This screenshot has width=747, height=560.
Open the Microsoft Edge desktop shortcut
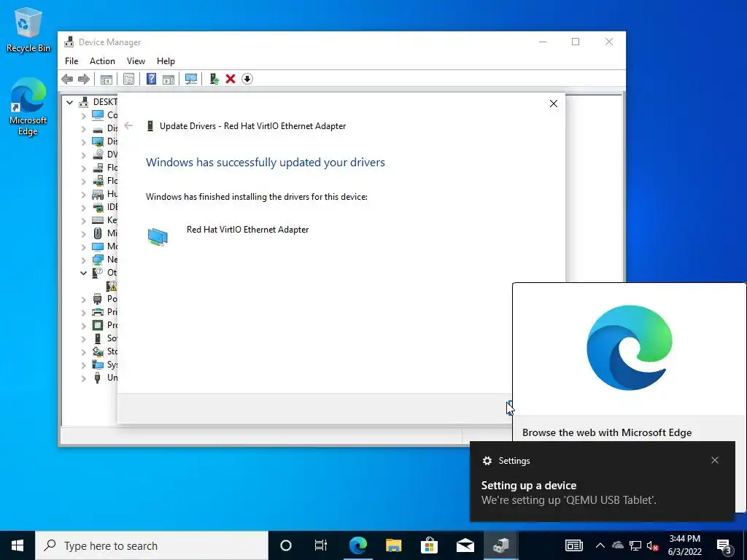point(28,107)
